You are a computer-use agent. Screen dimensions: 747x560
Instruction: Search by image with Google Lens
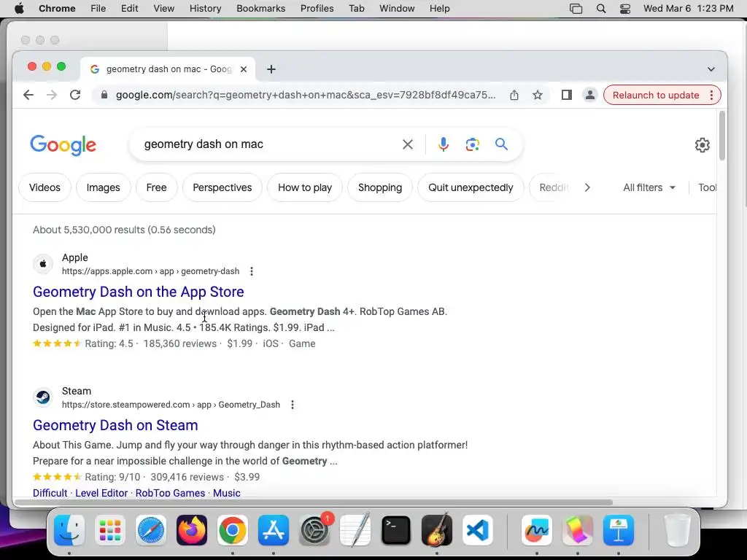click(472, 144)
